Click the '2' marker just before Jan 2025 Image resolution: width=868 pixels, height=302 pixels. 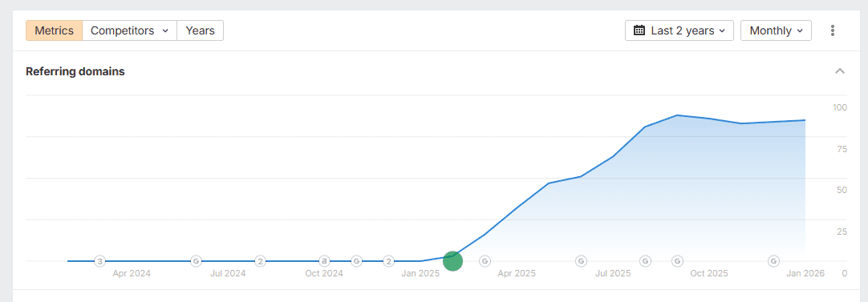click(x=388, y=261)
